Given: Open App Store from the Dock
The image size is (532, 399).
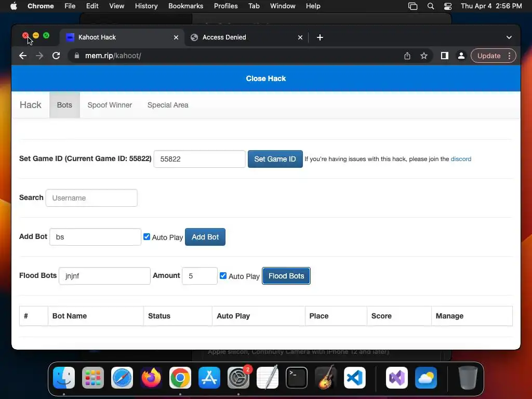Looking at the screenshot, I should click(x=209, y=378).
